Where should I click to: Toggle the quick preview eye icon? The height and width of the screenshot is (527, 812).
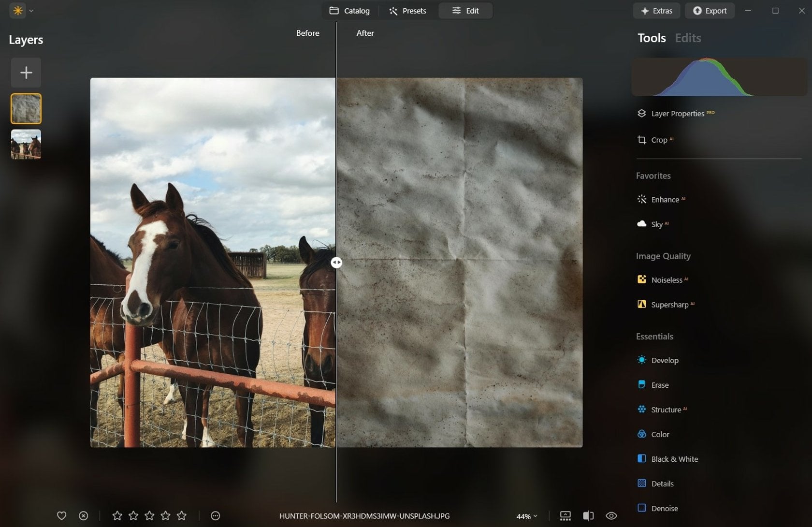point(612,515)
